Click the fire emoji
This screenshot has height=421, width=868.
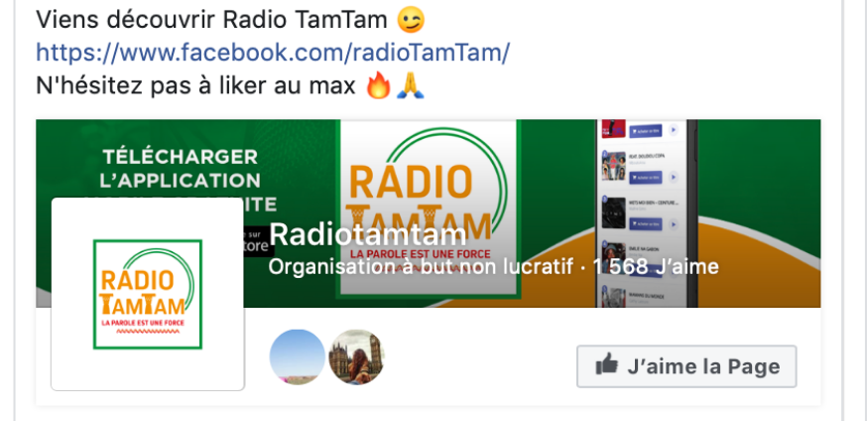point(379,86)
